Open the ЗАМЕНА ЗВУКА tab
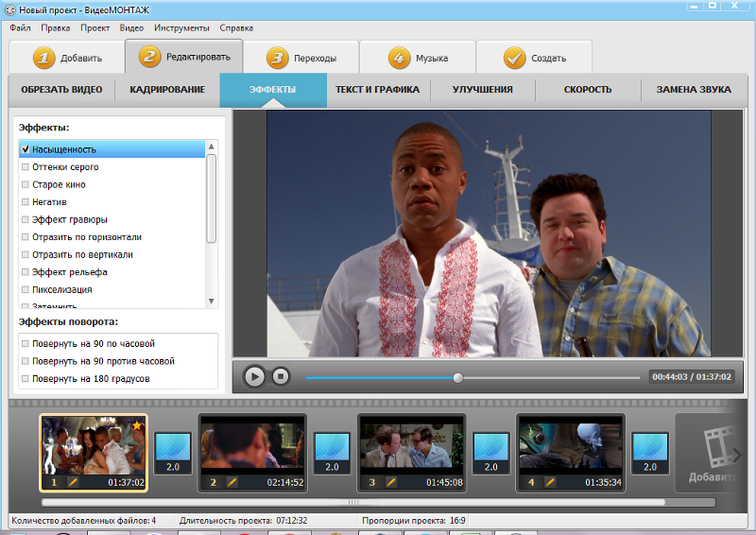The image size is (756, 535). 694,90
